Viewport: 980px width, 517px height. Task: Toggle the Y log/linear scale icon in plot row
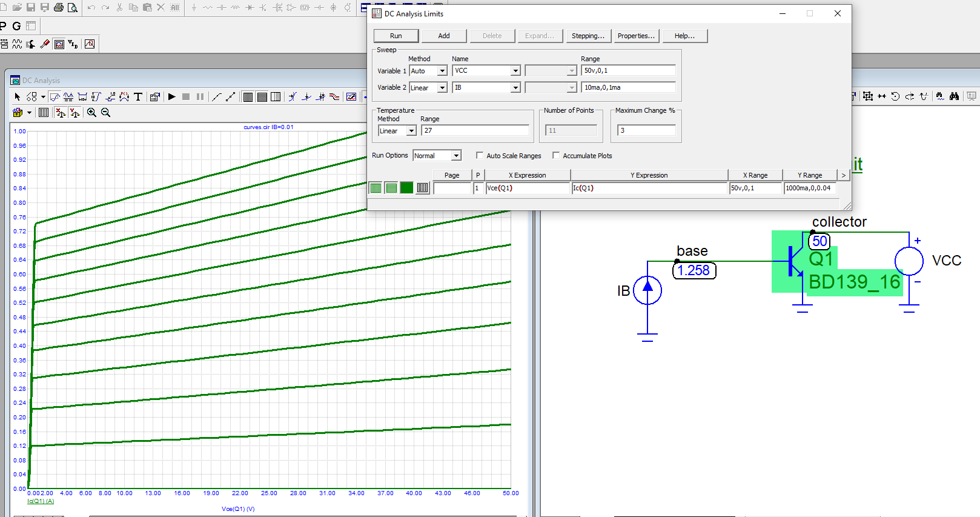point(391,188)
